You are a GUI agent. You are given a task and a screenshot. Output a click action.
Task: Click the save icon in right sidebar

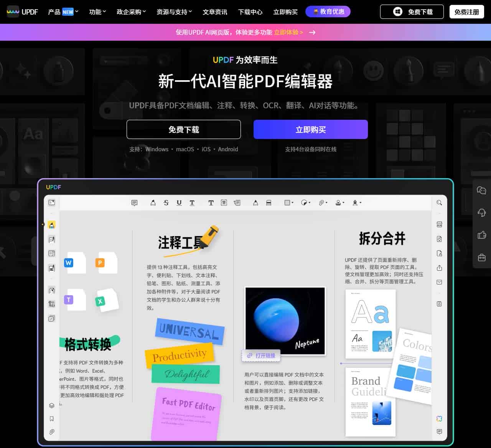pyautogui.click(x=440, y=304)
